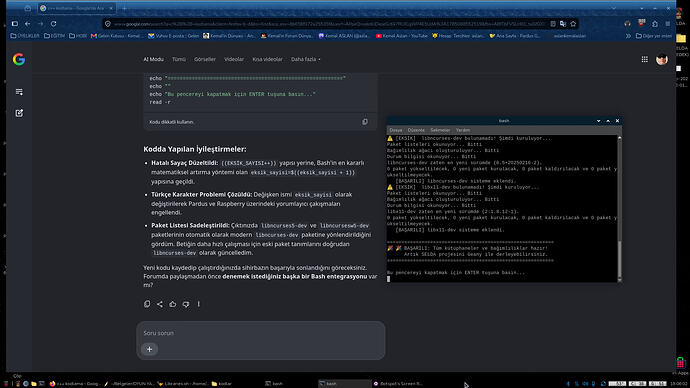Open the Google logo home link

point(18,59)
